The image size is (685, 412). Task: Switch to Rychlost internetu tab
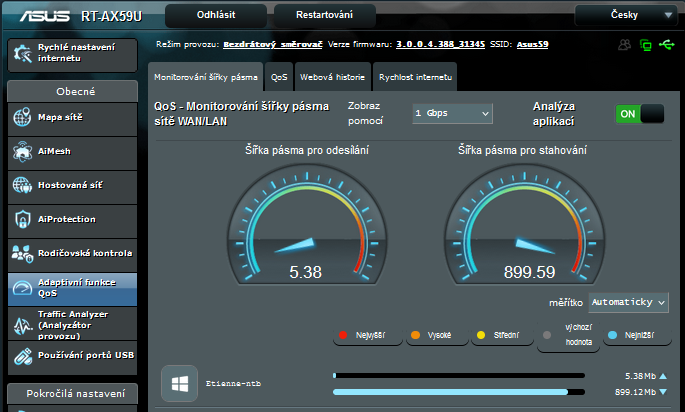point(416,76)
